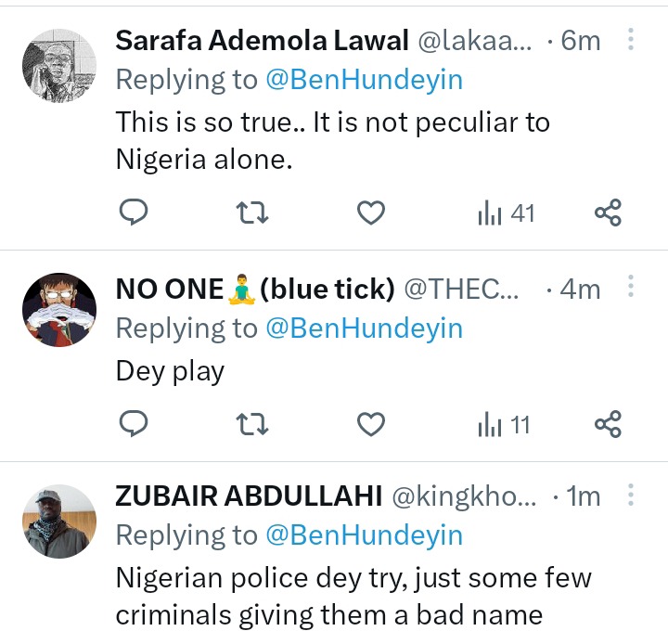Share Sarafa Ademola Lawal's tweet
The height and width of the screenshot is (644, 668).
click(608, 213)
